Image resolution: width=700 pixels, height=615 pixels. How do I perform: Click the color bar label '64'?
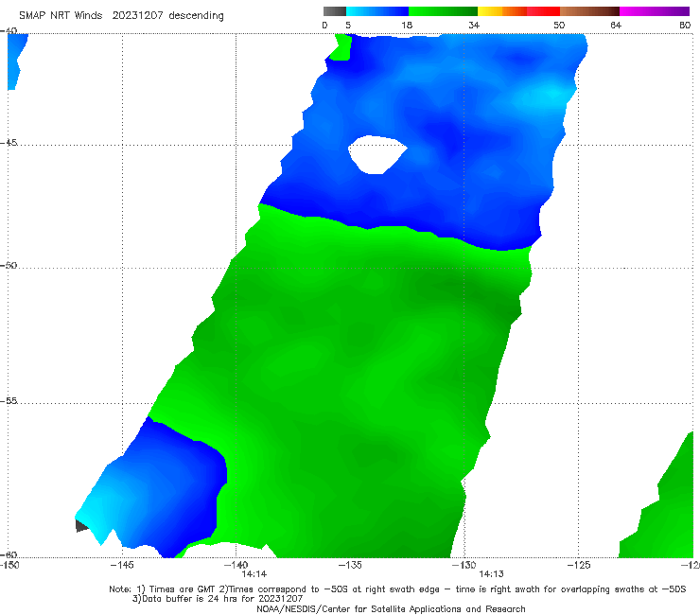click(x=616, y=26)
